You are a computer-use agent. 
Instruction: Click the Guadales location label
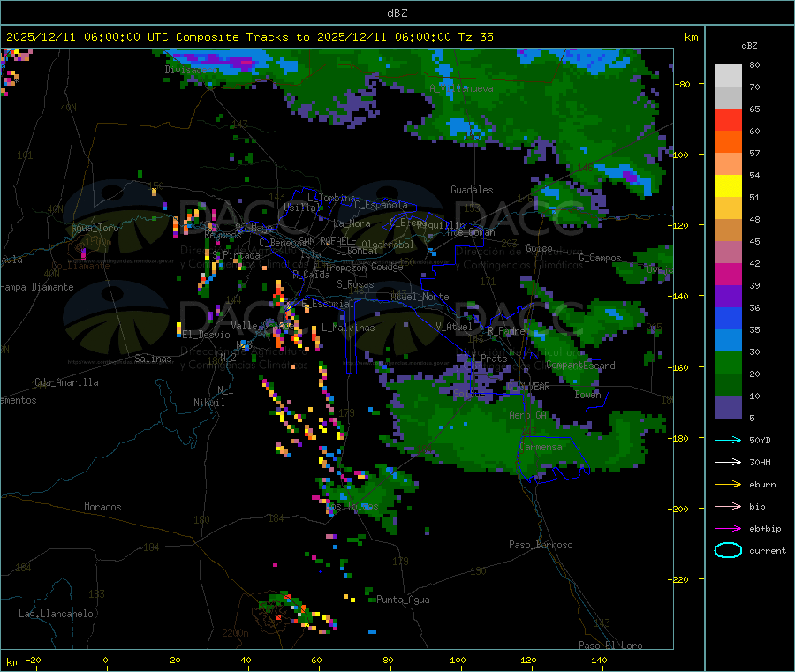[472, 190]
